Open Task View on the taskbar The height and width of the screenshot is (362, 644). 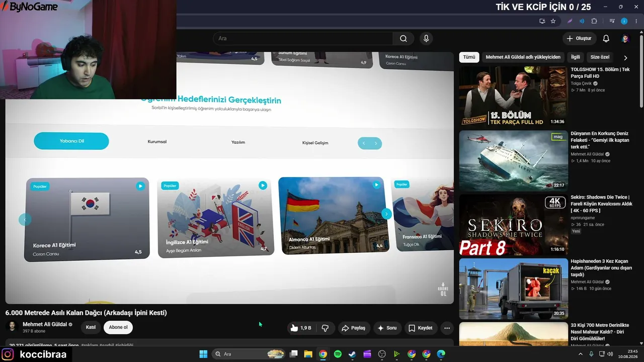[x=294, y=354]
